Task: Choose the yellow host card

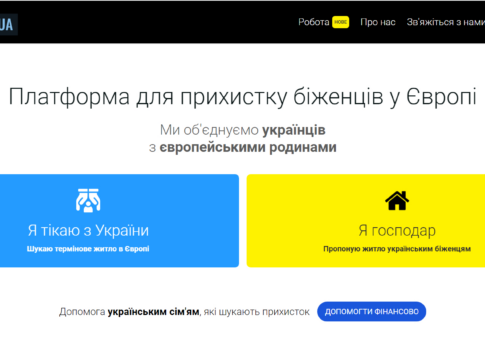Action: 366,221
